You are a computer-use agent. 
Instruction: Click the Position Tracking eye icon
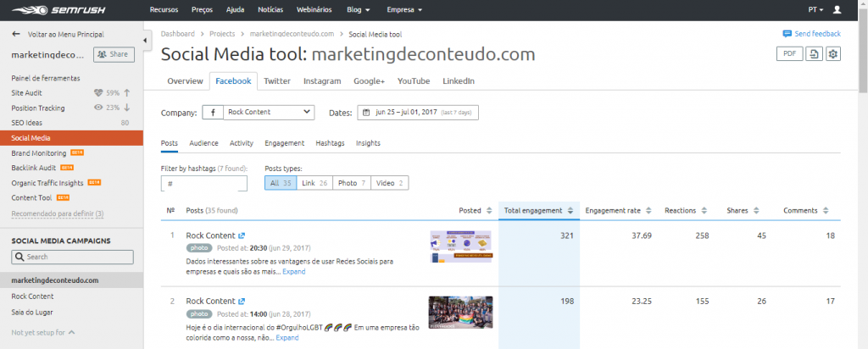(99, 108)
